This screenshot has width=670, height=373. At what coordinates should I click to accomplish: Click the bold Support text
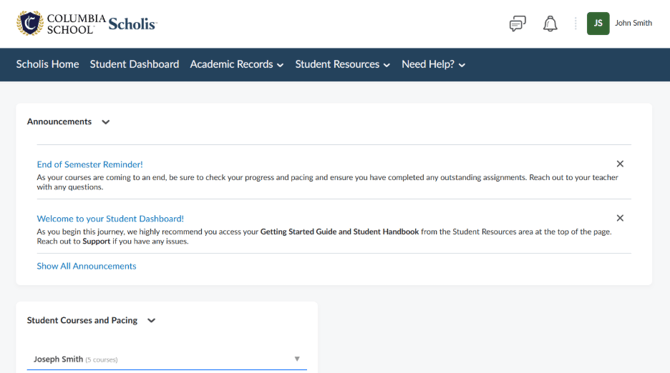pos(96,241)
